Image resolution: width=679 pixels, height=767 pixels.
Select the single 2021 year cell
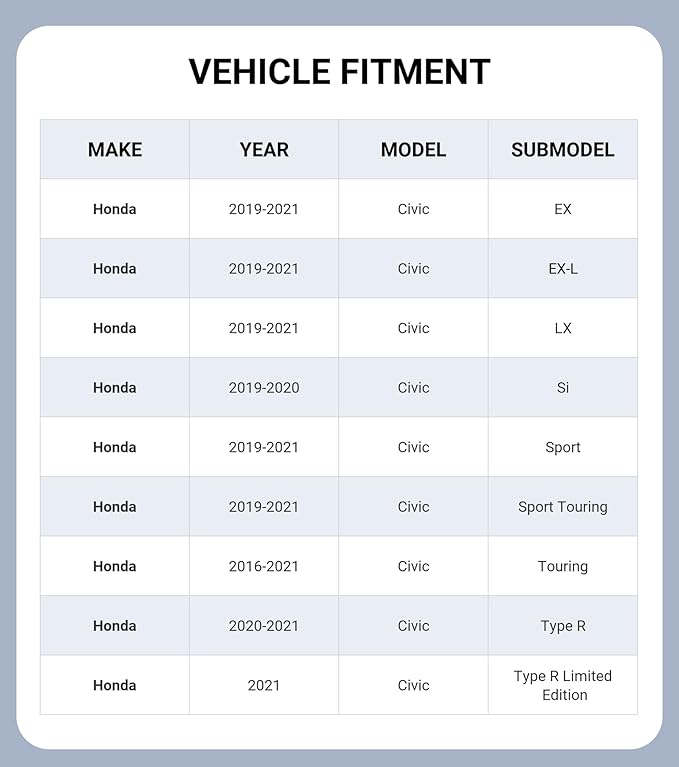[x=264, y=685]
